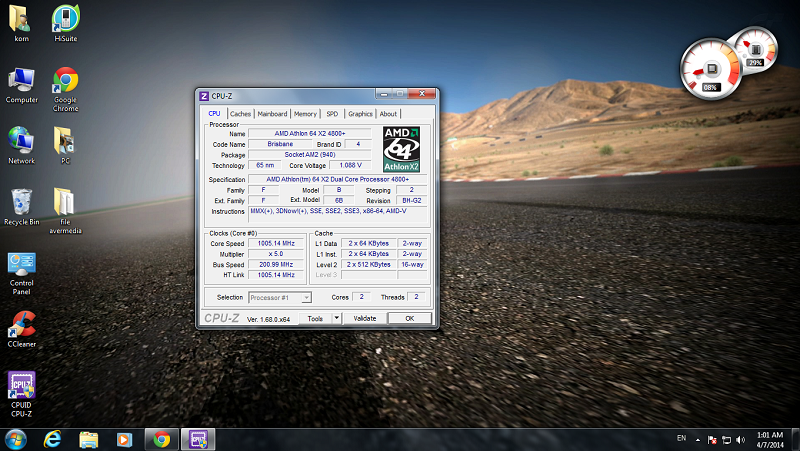Click the HT Link 1005.14 MHz value
Image resolution: width=800 pixels, height=451 pixels.
(x=276, y=275)
